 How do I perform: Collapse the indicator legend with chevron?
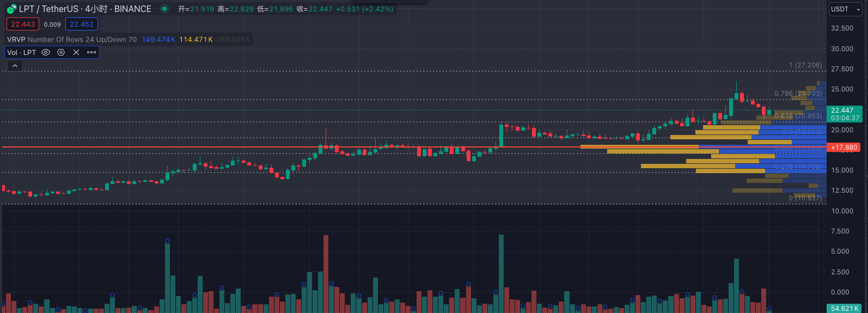(15, 66)
